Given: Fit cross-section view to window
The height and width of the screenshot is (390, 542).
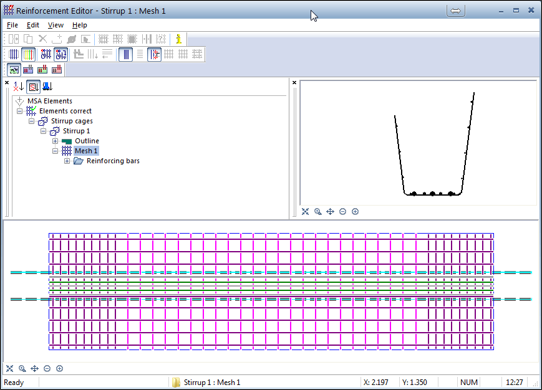Looking at the screenshot, I should point(305,212).
